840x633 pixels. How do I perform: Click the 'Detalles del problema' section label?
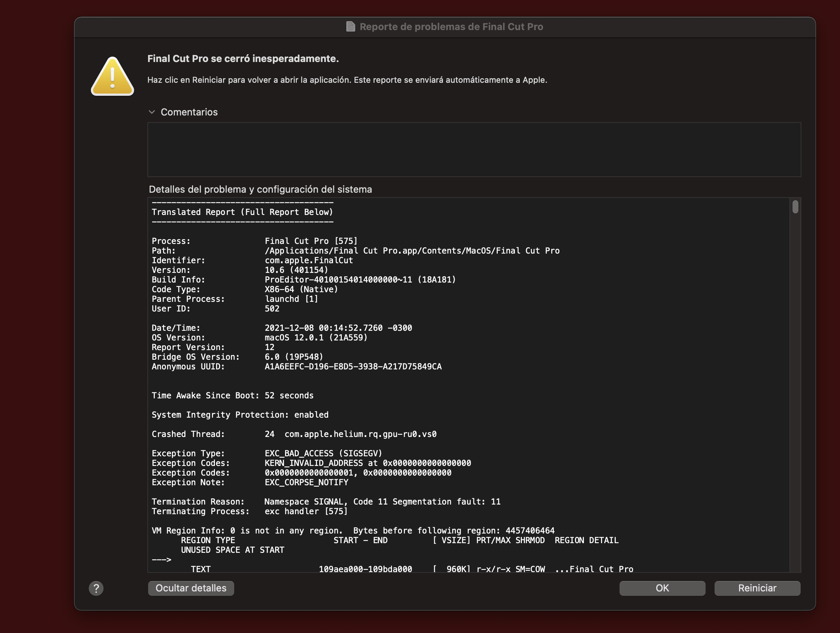pos(260,189)
